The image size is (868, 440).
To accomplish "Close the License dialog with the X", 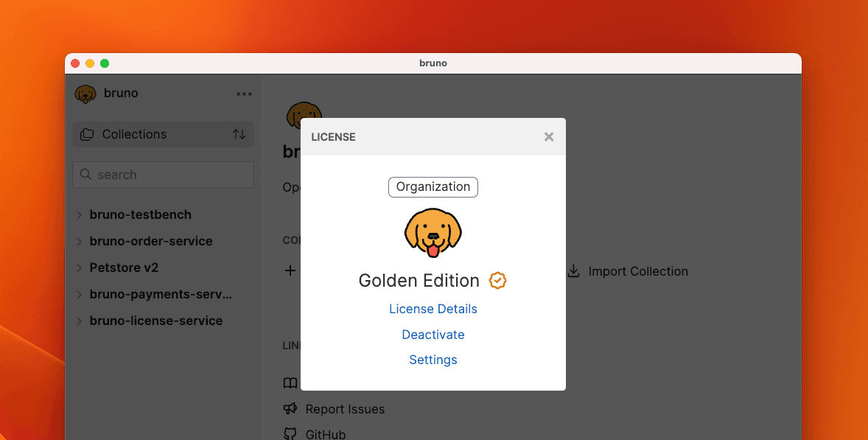I will point(549,136).
